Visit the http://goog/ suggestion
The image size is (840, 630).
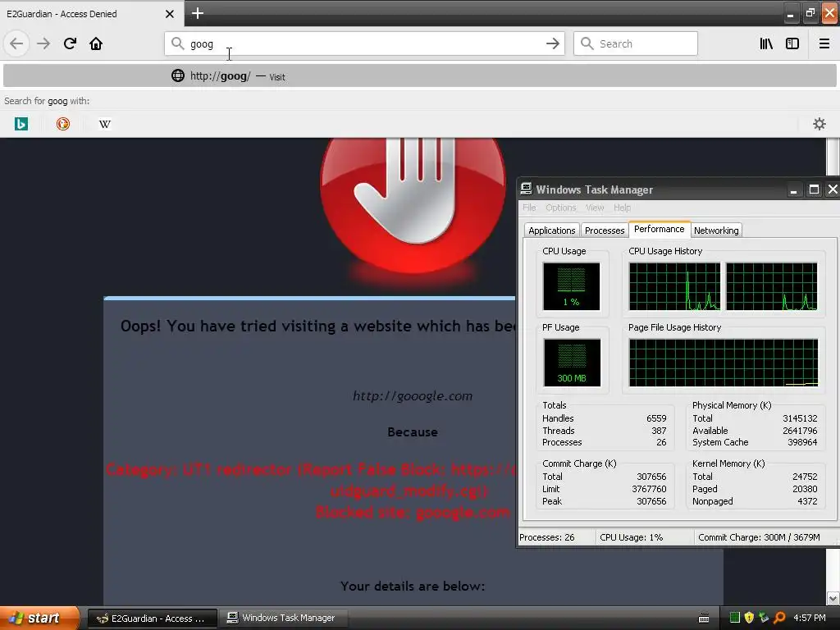[419, 75]
